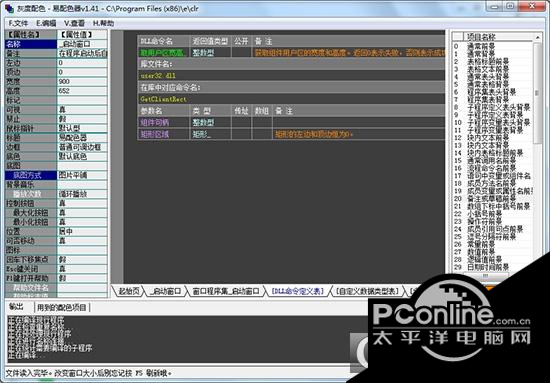
Task: Edit the _启动窗口 name value field
Action: click(82, 44)
